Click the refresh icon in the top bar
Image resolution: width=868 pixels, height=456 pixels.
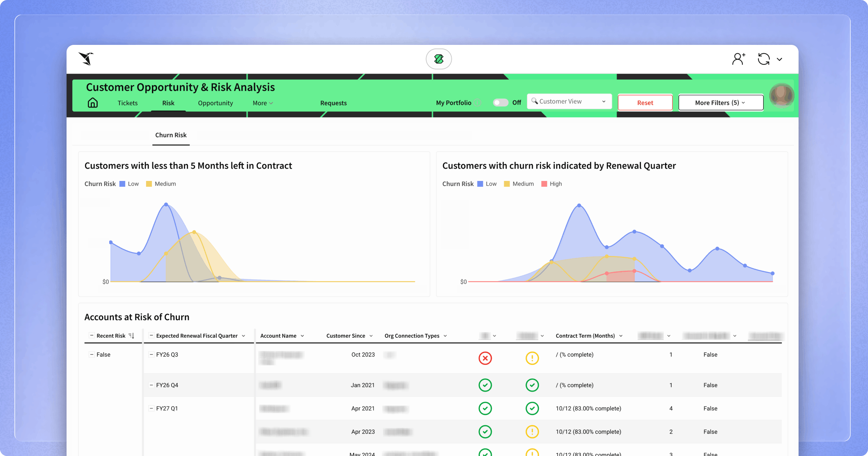pyautogui.click(x=764, y=59)
